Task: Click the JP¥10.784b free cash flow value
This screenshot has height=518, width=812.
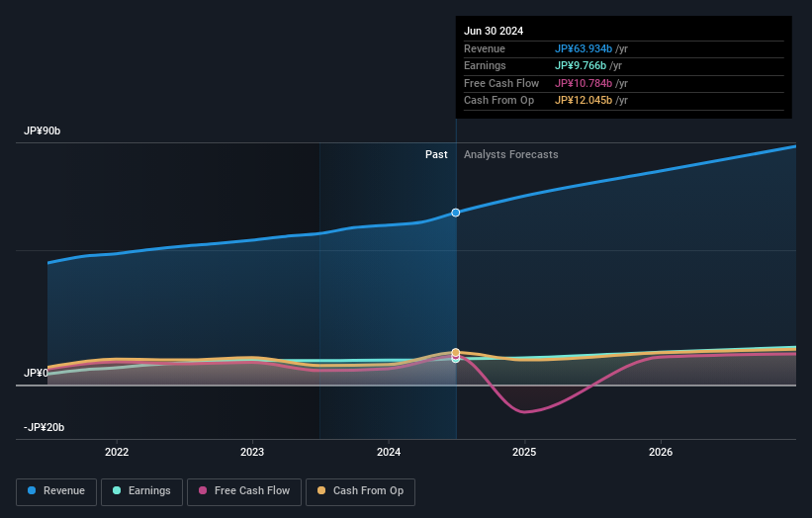Action: click(584, 83)
